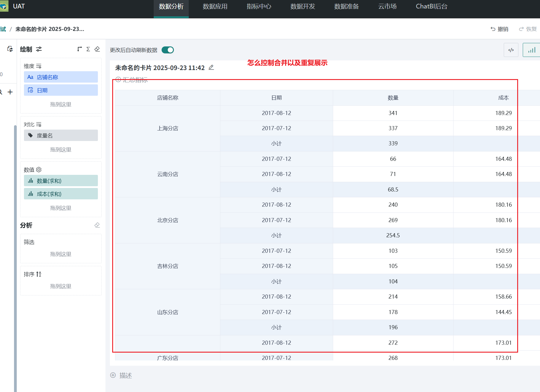Toggle 更改后自动刷新数据 switch off
This screenshot has height=392, width=540.
pos(168,50)
